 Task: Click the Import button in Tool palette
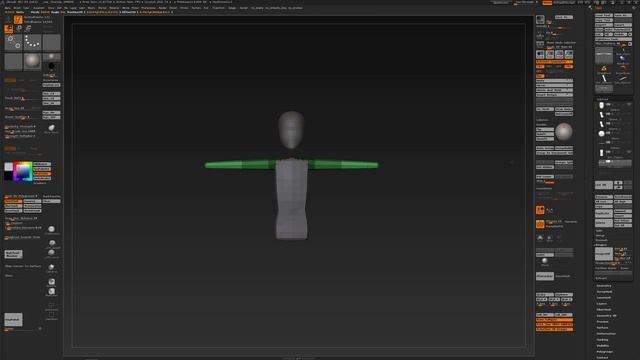pos(604,25)
